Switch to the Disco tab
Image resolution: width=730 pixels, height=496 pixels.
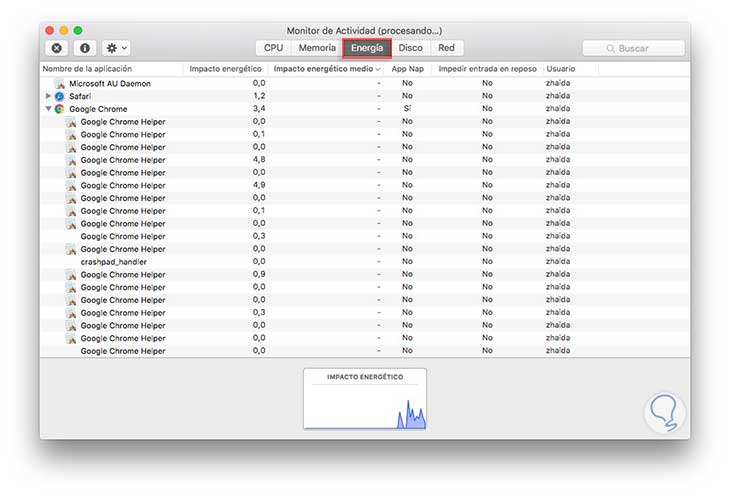tap(410, 48)
